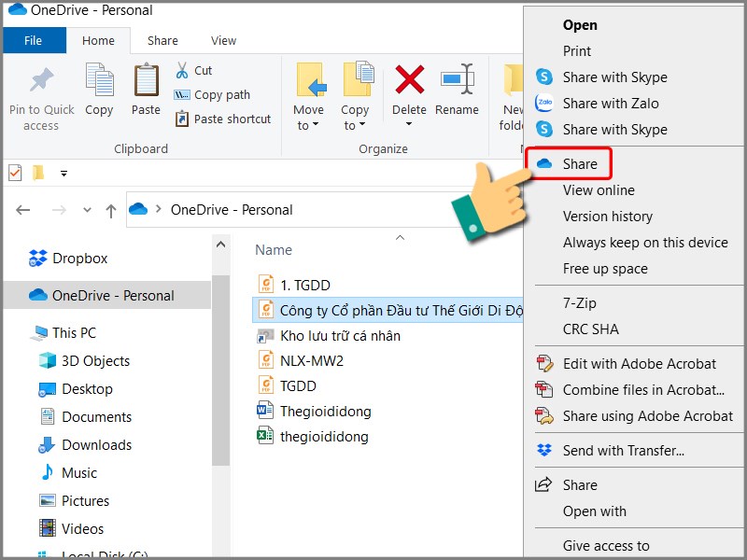Open Desktop in navigation pane
The height and width of the screenshot is (560, 747).
coord(76,388)
